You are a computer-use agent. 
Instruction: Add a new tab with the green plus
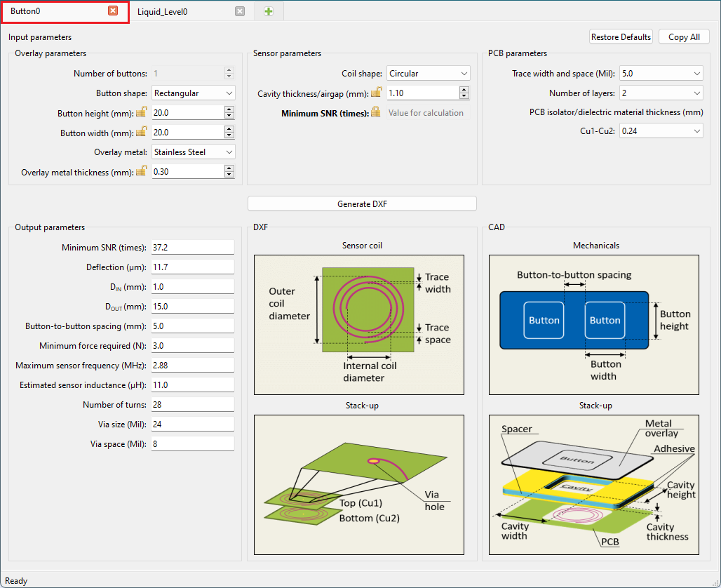tap(269, 11)
